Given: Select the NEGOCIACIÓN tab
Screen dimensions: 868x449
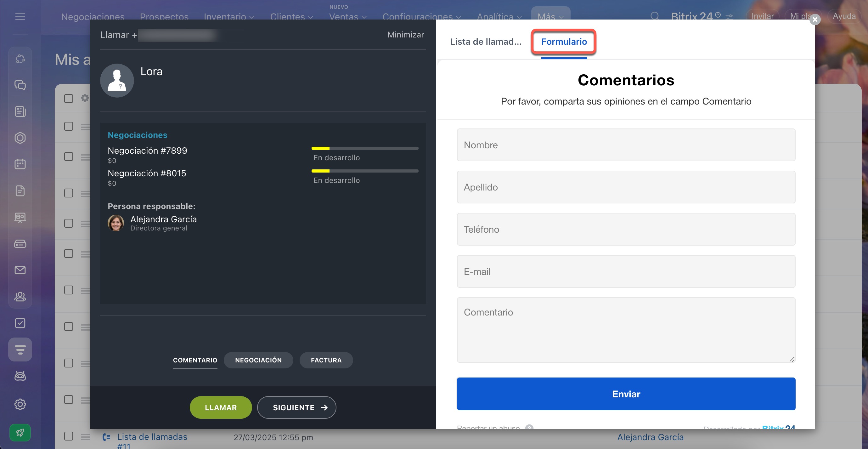Looking at the screenshot, I should click(x=258, y=360).
